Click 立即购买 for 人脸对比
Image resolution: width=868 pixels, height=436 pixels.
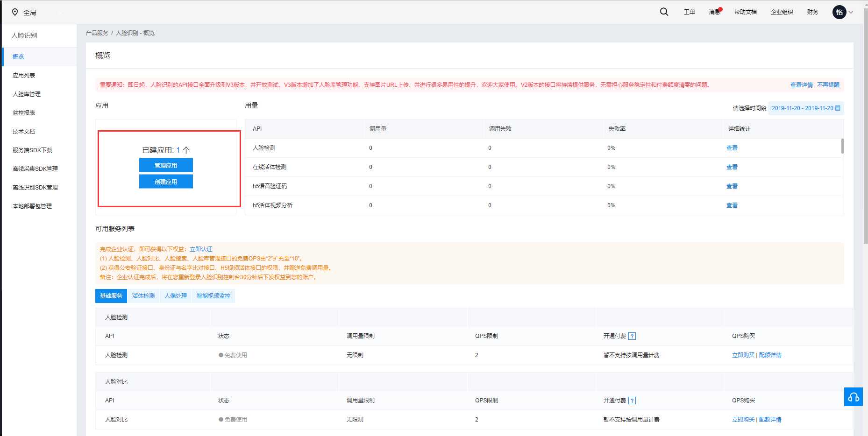[743, 420]
